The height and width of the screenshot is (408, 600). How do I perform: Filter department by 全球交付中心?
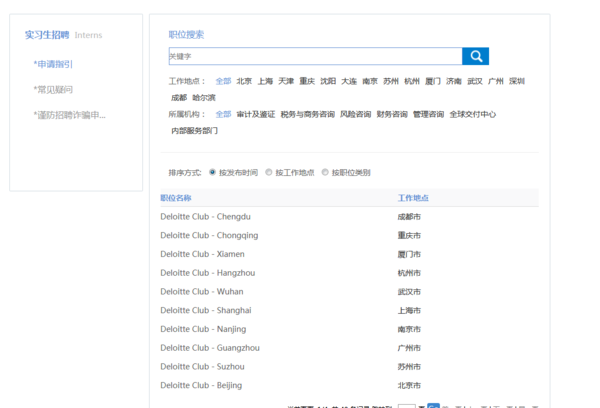coord(473,114)
